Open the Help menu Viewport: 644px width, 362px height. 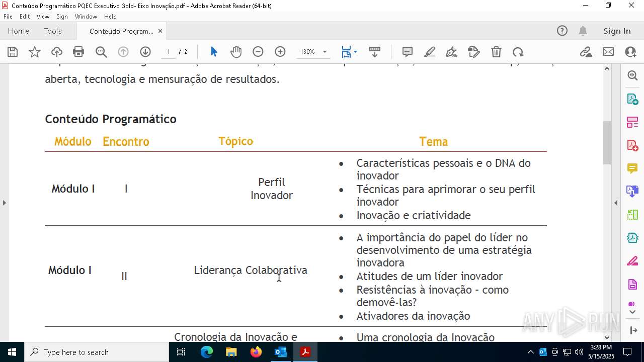point(110,17)
